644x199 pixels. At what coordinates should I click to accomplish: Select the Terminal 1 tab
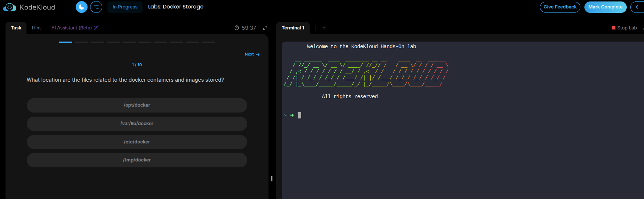(x=293, y=28)
